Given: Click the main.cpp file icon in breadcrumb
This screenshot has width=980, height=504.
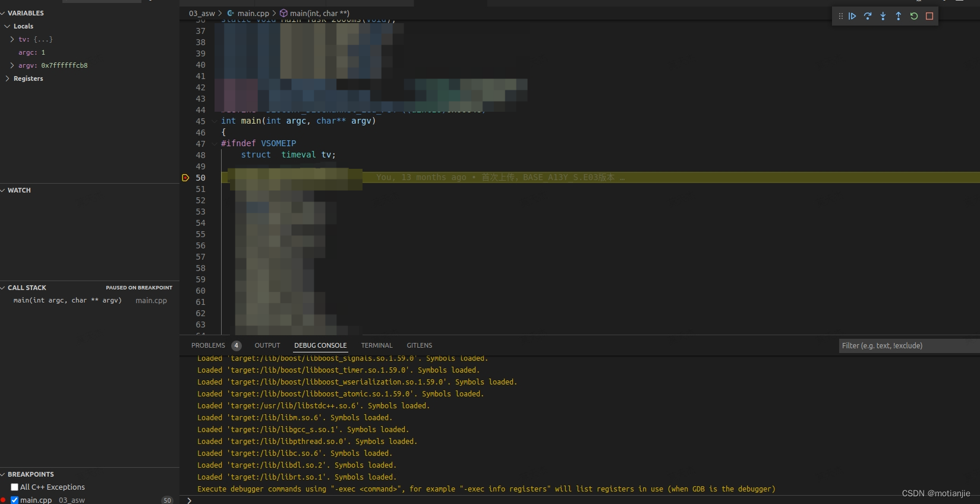Looking at the screenshot, I should pyautogui.click(x=231, y=13).
